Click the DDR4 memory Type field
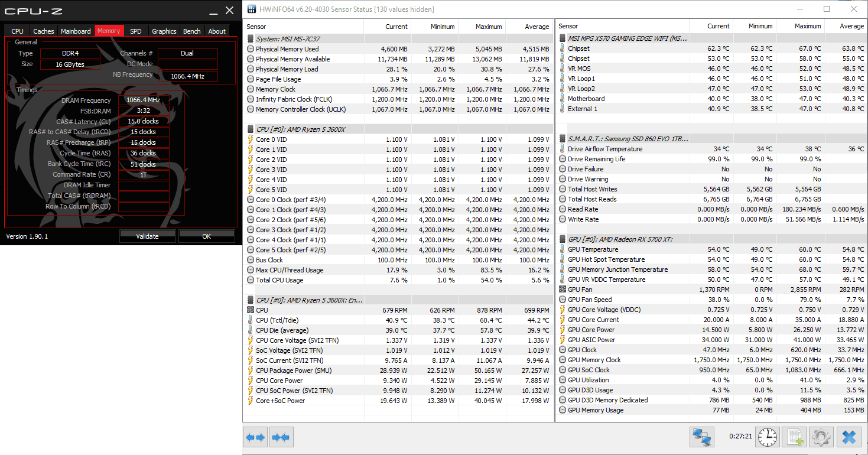Screen dimensions: 868x455 (70, 53)
